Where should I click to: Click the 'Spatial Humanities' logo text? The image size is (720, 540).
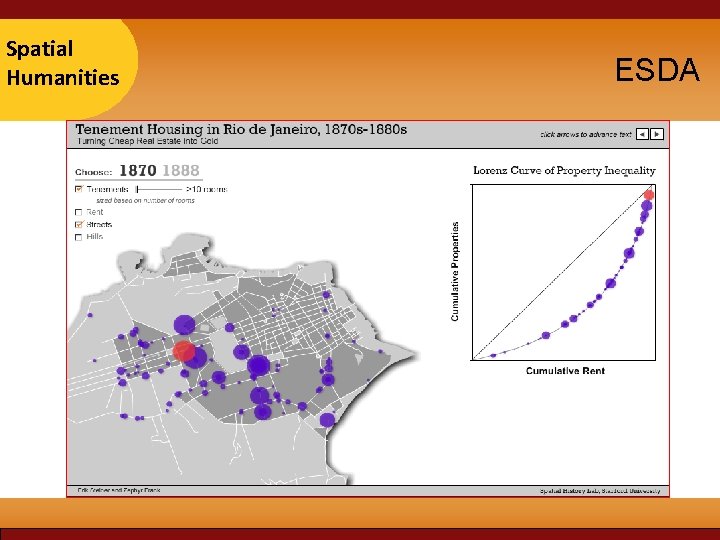[x=63, y=63]
